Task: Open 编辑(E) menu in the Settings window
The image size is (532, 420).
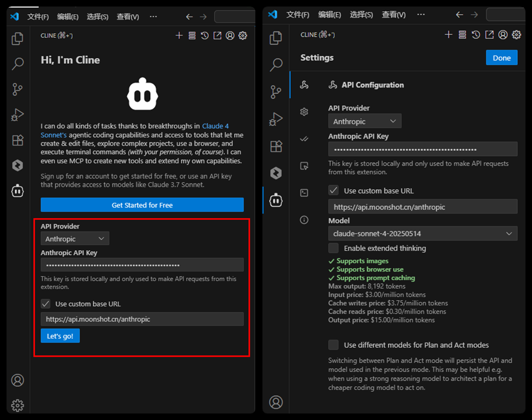Action: click(329, 15)
